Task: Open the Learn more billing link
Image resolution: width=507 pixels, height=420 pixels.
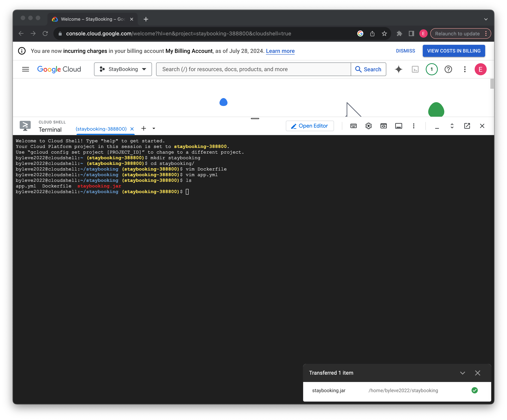Action: (x=280, y=51)
